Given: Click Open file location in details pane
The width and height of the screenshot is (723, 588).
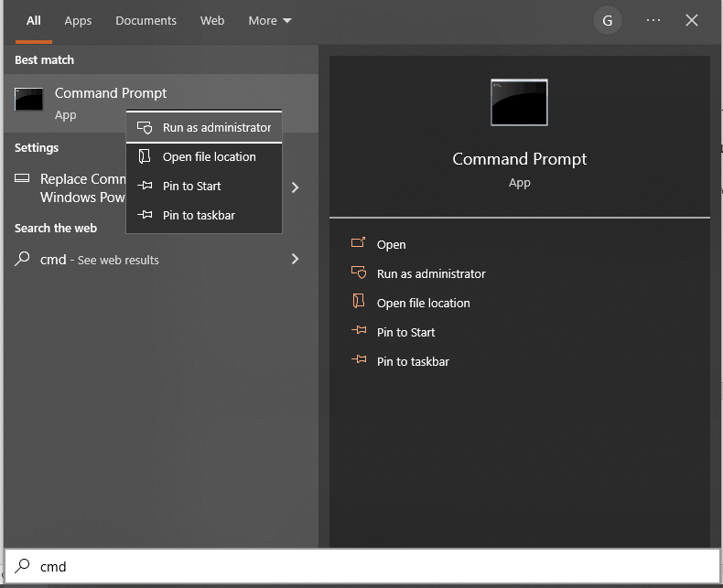Looking at the screenshot, I should pyautogui.click(x=424, y=304).
